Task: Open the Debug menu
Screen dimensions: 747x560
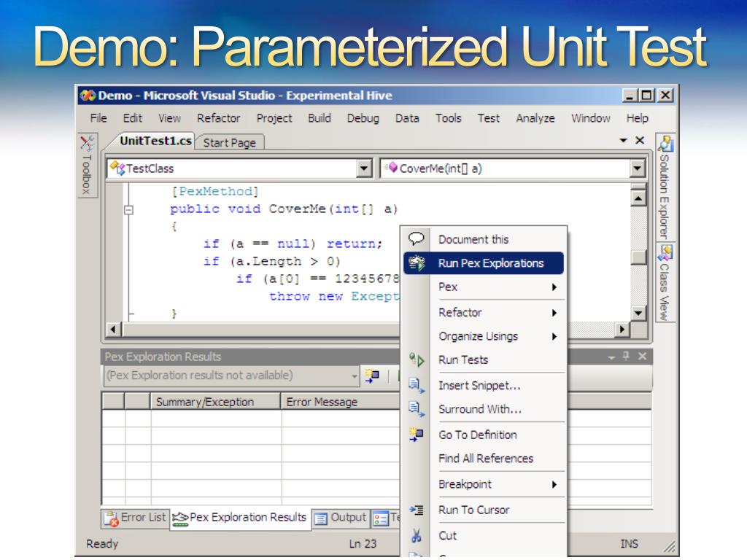Action: tap(363, 118)
